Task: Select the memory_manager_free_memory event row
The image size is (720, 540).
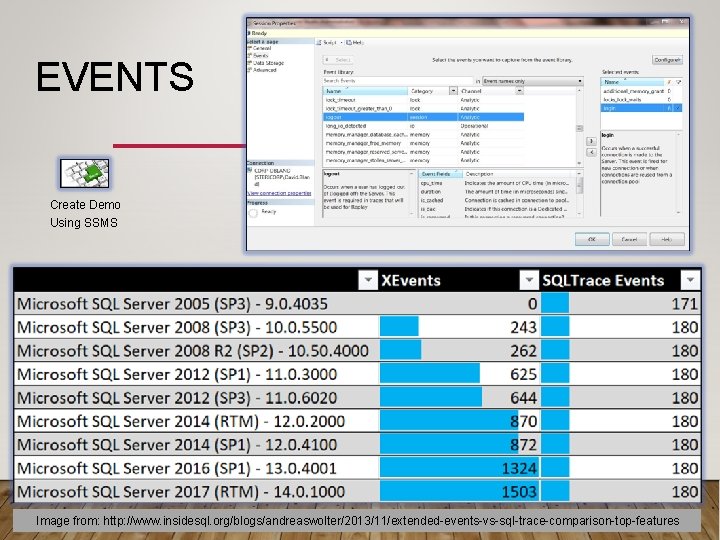Action: click(423, 143)
